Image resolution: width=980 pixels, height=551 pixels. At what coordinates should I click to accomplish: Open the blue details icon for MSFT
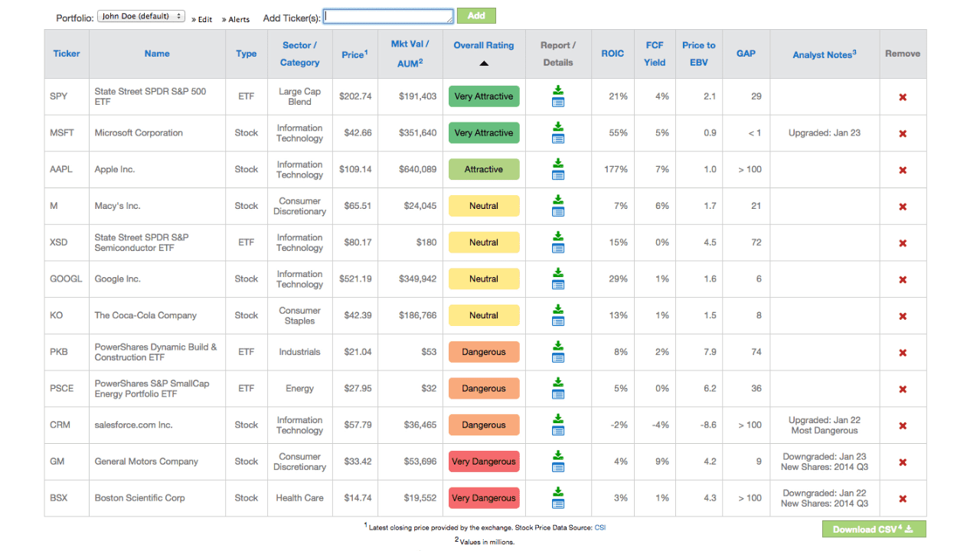(x=558, y=139)
